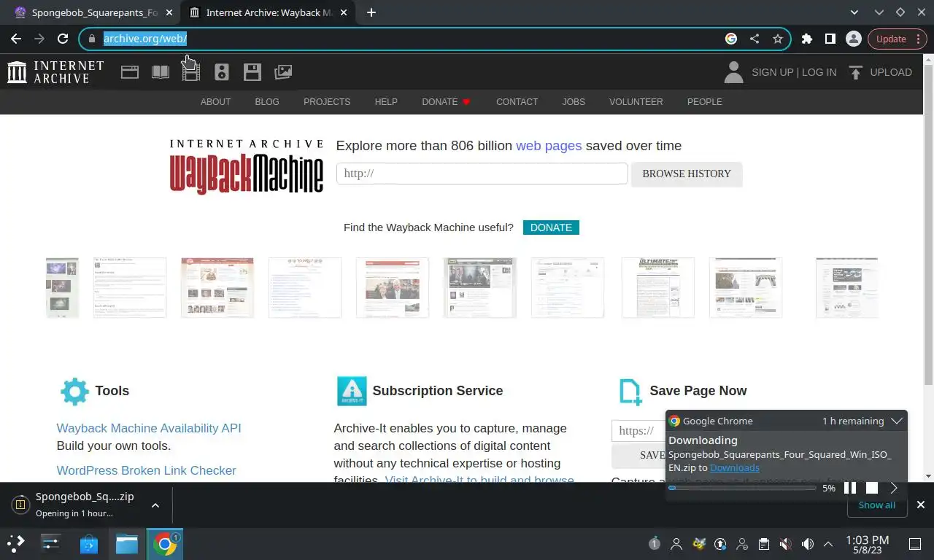Click the taskbar clock showing 1:03 PM
934x560 pixels.
[867, 544]
